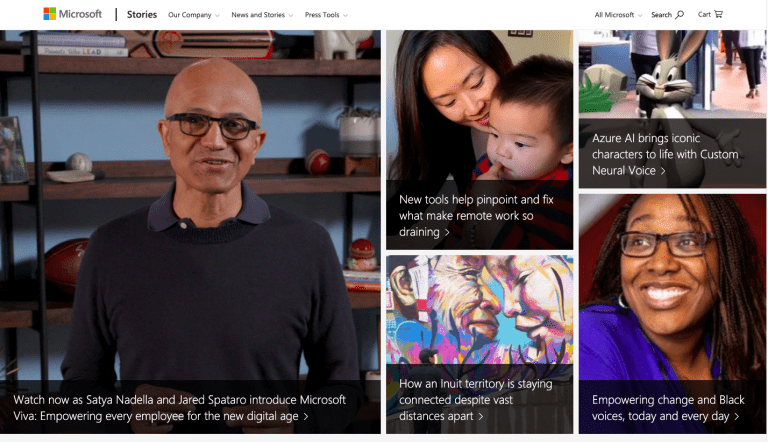Open the shopping cart icon

(718, 14)
